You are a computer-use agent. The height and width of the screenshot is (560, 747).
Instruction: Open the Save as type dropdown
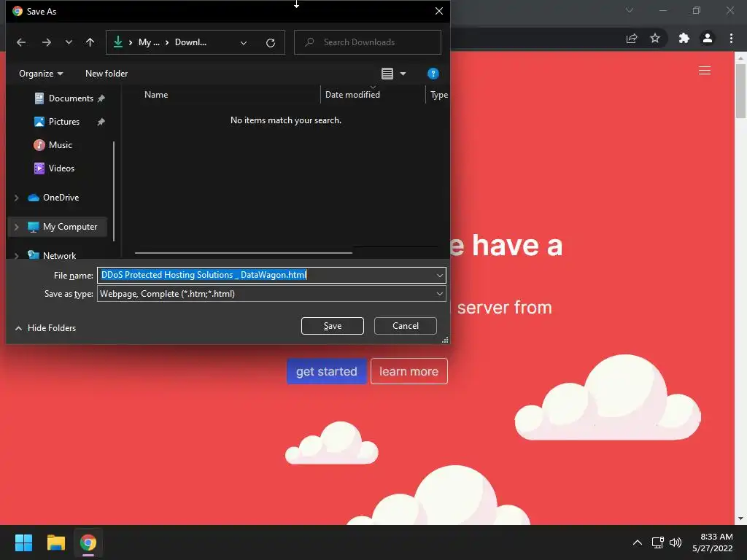tap(271, 294)
